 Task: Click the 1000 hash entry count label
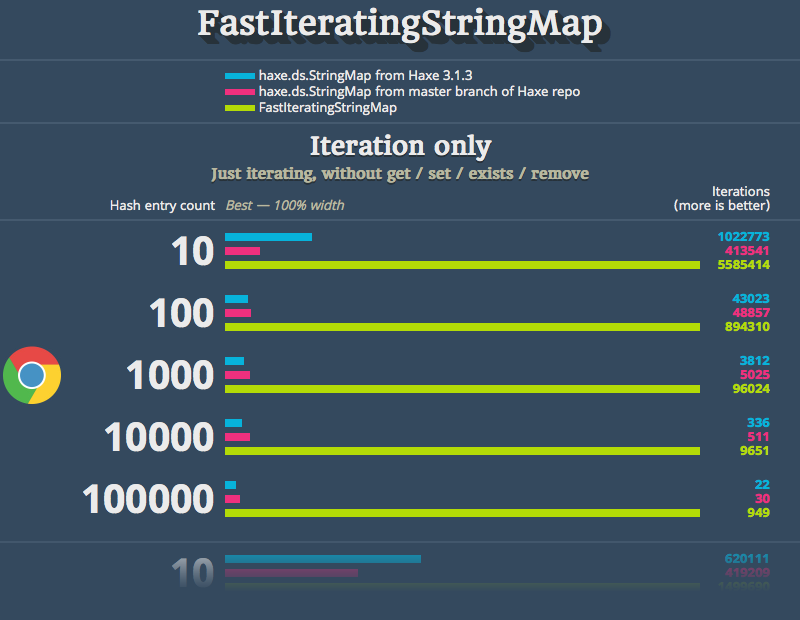170,375
